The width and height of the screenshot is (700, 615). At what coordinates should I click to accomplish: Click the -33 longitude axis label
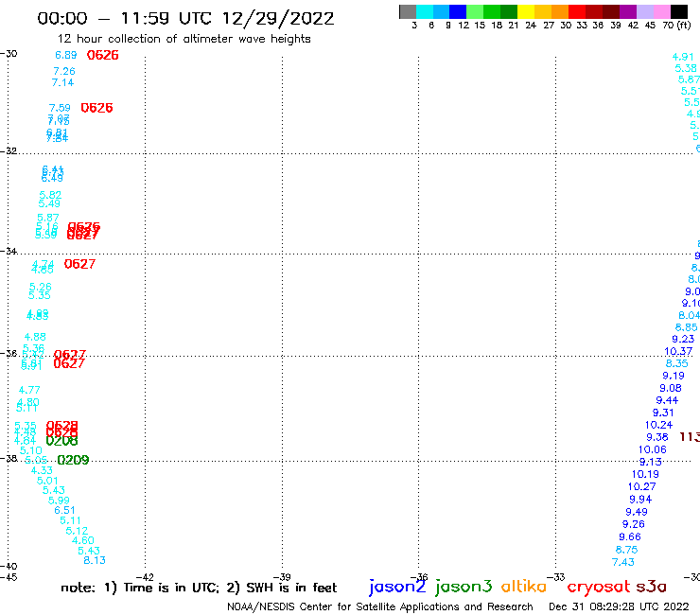[x=556, y=577]
